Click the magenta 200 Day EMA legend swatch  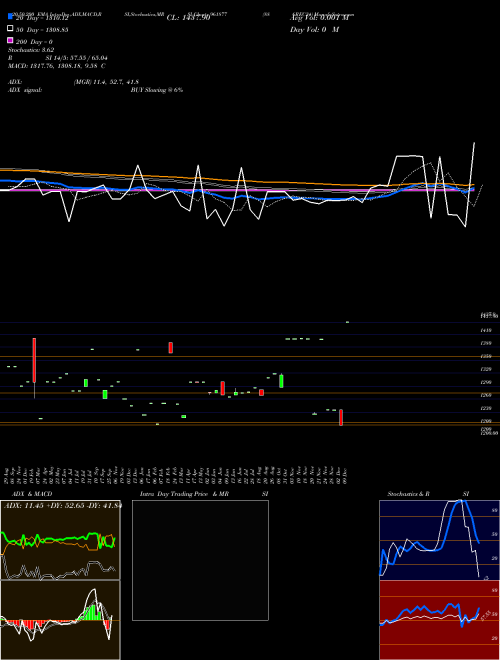coord(10,40)
